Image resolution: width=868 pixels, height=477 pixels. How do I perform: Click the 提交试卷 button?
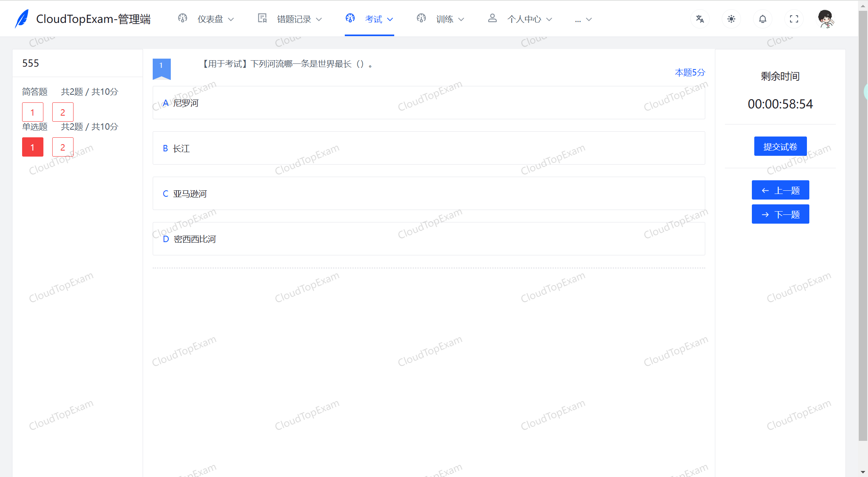780,147
